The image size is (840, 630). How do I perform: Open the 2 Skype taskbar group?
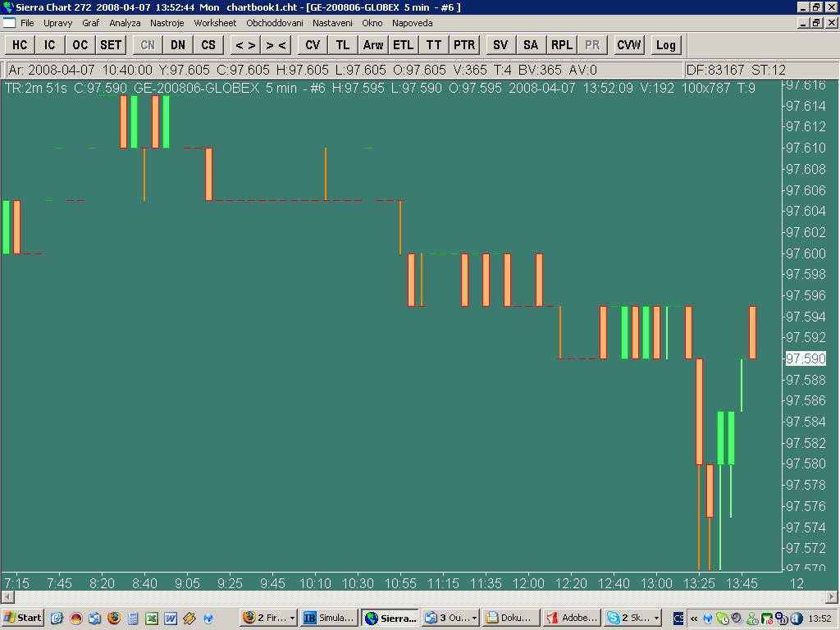click(x=632, y=618)
